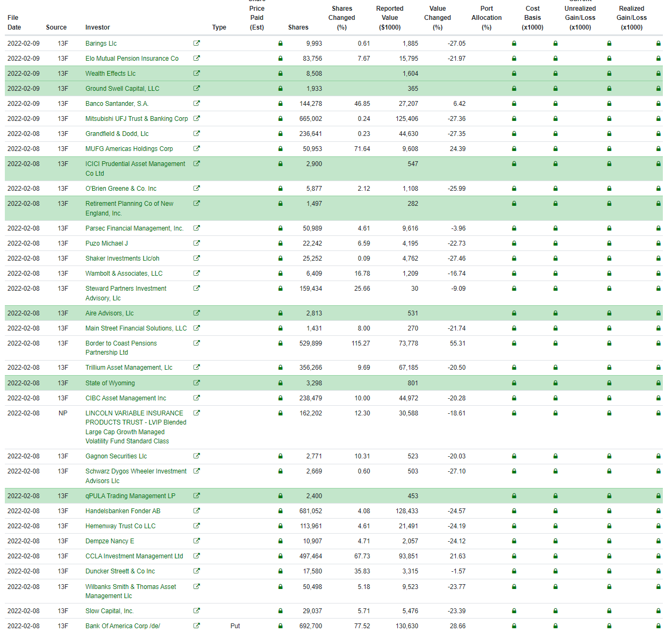672x632 pixels.
Task: Open CCLA Investment Management Ltd link
Action: pos(134,556)
